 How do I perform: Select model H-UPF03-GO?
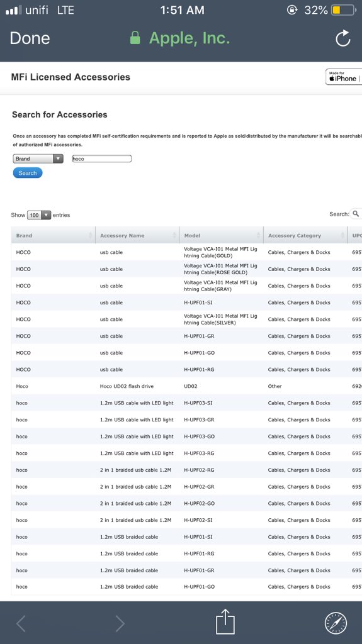pos(199,436)
